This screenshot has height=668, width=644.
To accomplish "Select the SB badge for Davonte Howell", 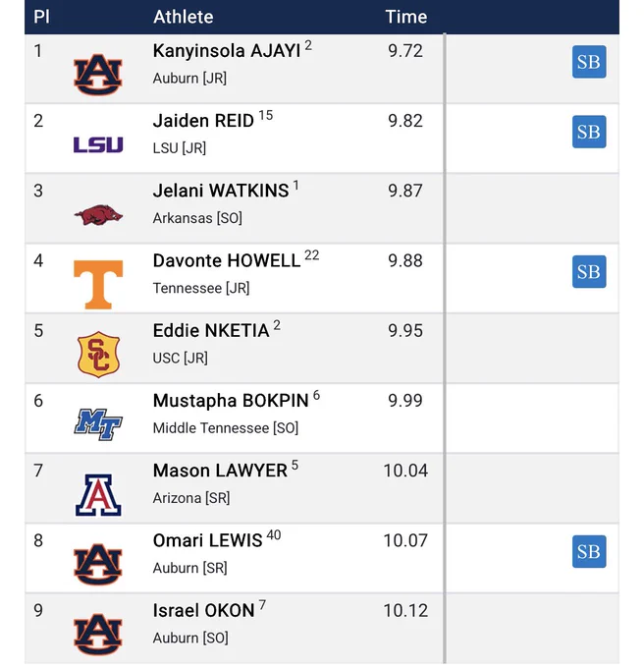I will (589, 272).
